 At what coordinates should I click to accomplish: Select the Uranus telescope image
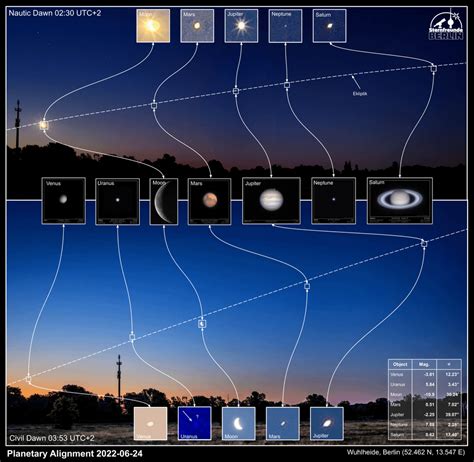click(117, 201)
